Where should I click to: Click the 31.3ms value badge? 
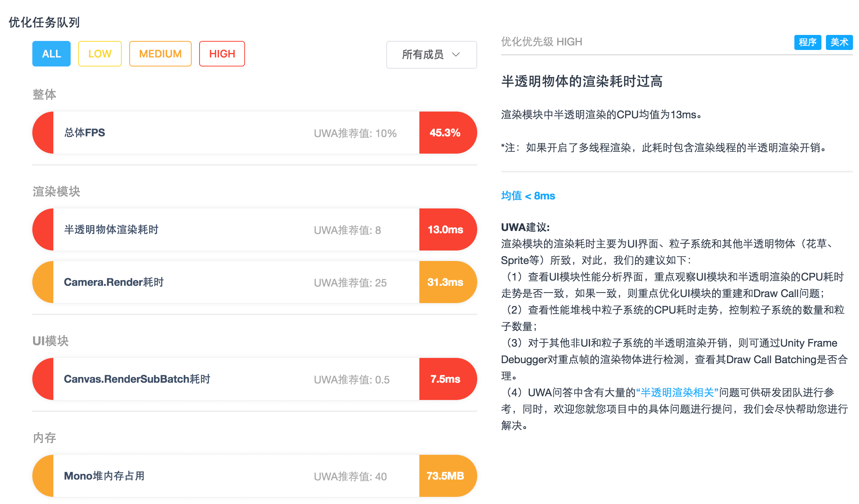pyautogui.click(x=448, y=282)
